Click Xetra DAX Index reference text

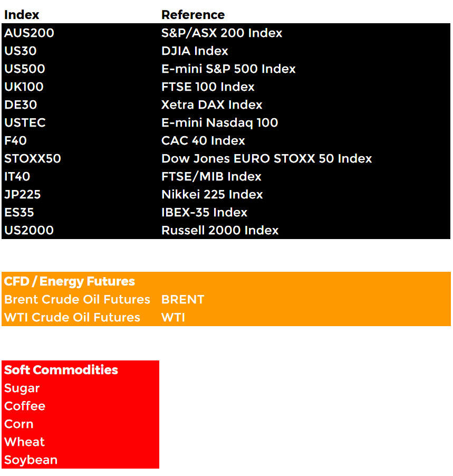click(x=212, y=104)
